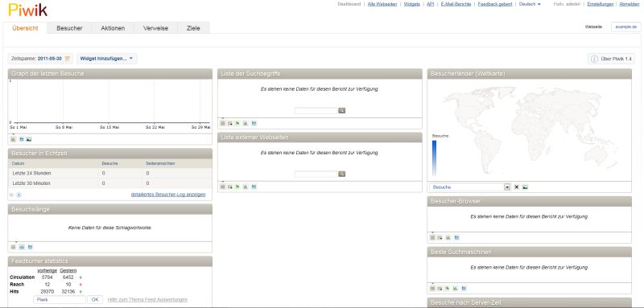Click export icon in Beste Suchmaschinen widget
The height and width of the screenshot is (308, 644).
click(464, 289)
